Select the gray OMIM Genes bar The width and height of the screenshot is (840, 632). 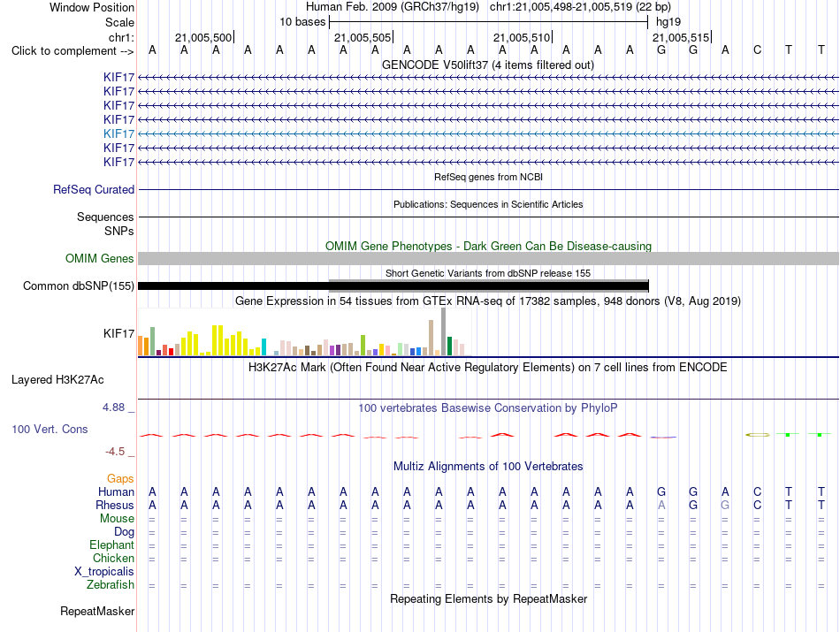point(489,259)
